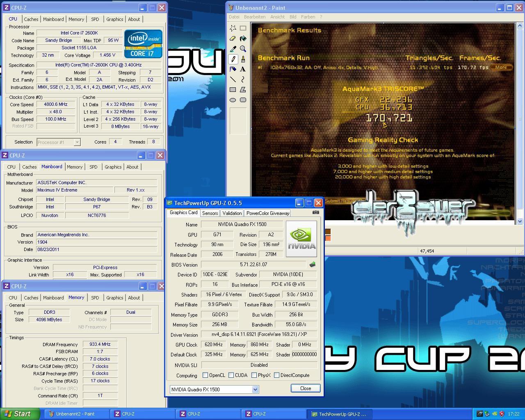The width and height of the screenshot is (525, 420).
Task: Select the Text tool in Paint
Action: (x=243, y=69)
